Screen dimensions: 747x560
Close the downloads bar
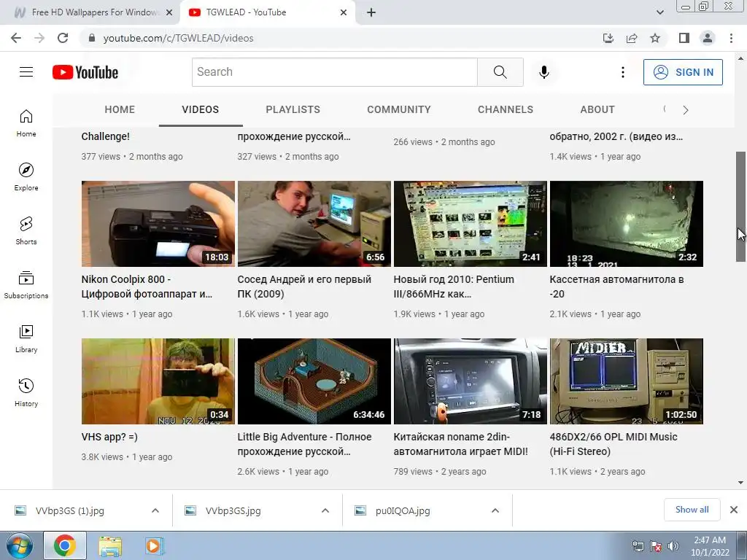(734, 510)
